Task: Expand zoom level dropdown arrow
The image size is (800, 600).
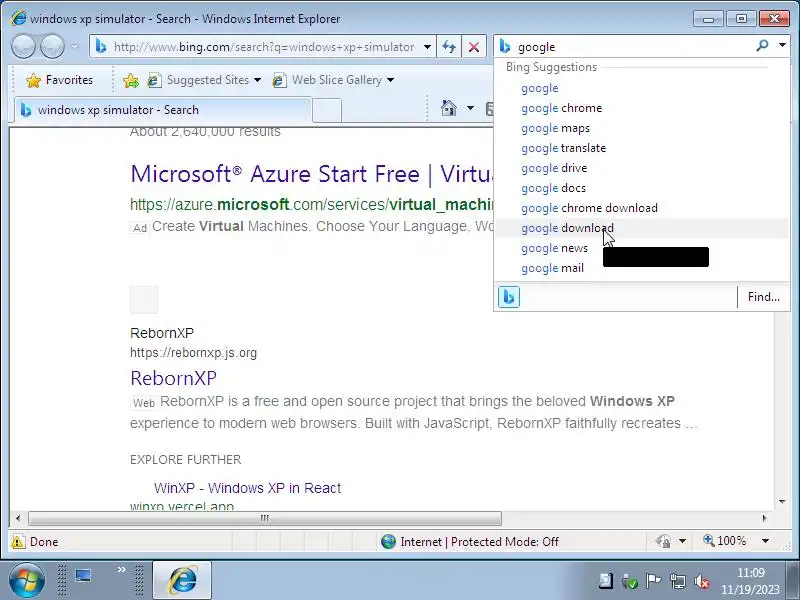Action: pyautogui.click(x=765, y=541)
